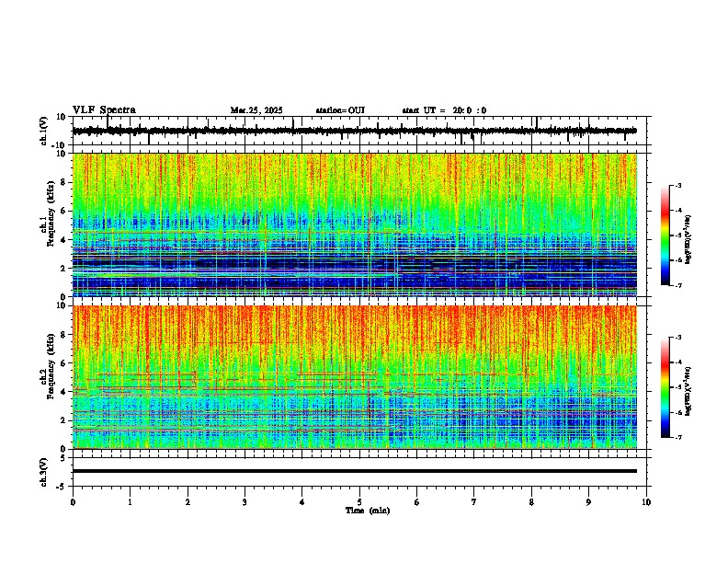Click tick "5" on the time axis
Image resolution: width=728 pixels, height=563 pixels.
pos(359,502)
